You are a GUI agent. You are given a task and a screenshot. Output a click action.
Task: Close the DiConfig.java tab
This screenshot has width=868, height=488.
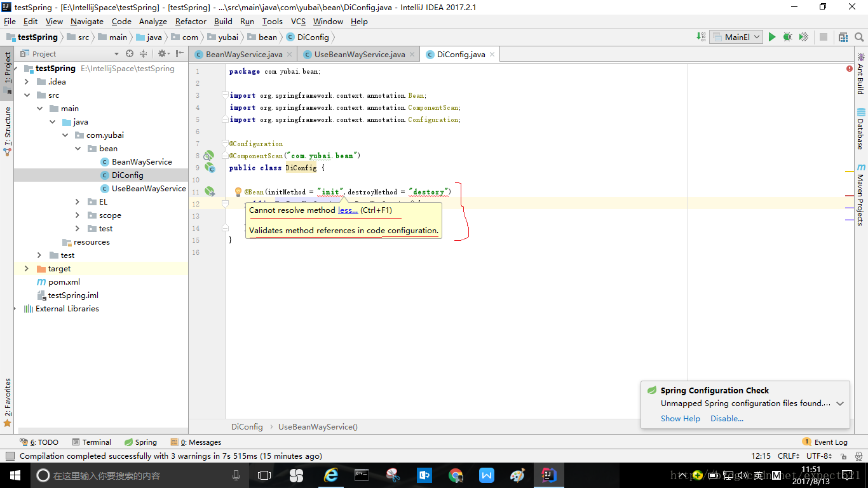point(492,54)
